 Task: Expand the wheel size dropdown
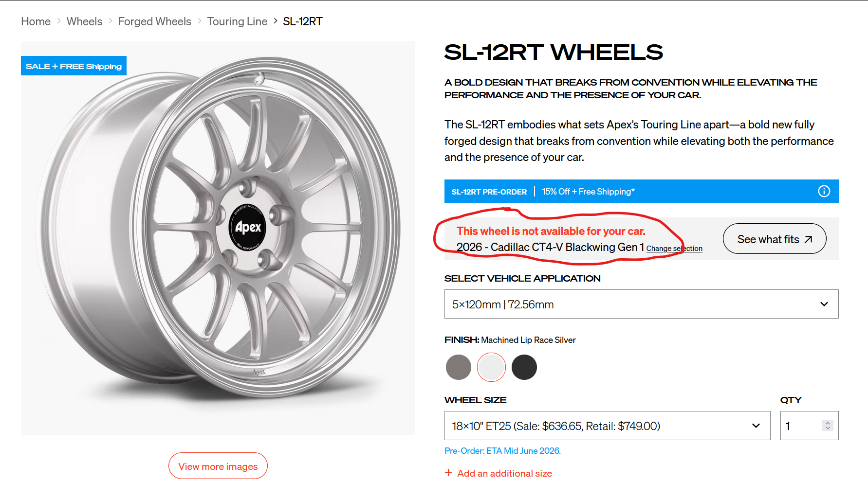[607, 426]
